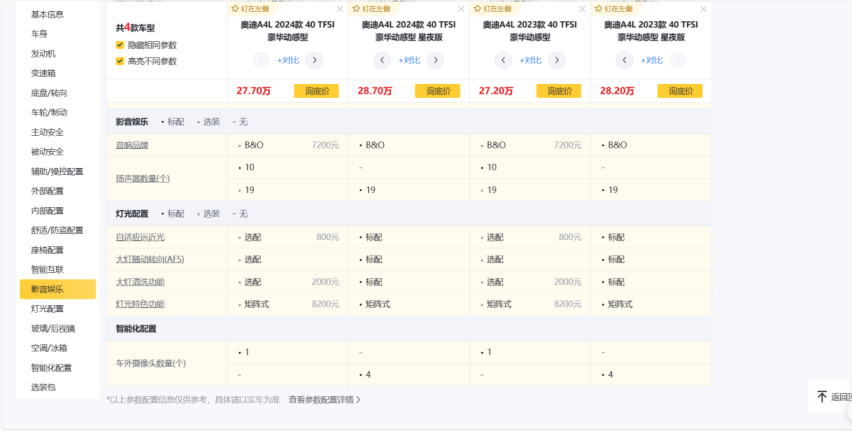Toggle the 高亮不同参数 checkbox
The width and height of the screenshot is (852, 431).
point(121,61)
